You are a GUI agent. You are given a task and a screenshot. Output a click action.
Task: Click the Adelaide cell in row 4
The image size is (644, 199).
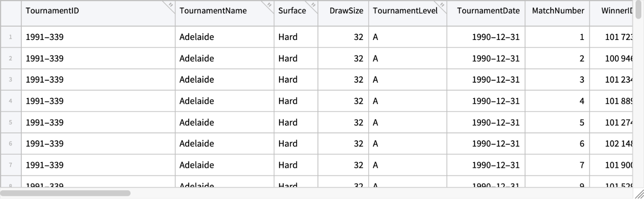(x=224, y=101)
